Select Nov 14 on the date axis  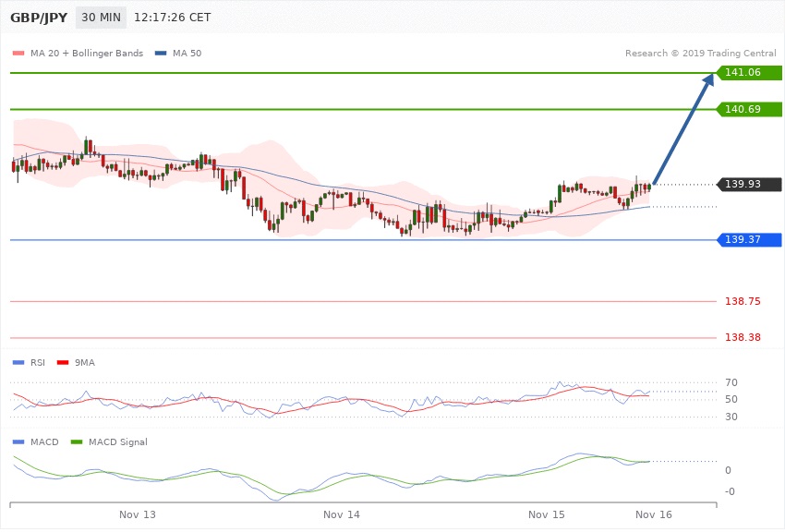coord(342,514)
